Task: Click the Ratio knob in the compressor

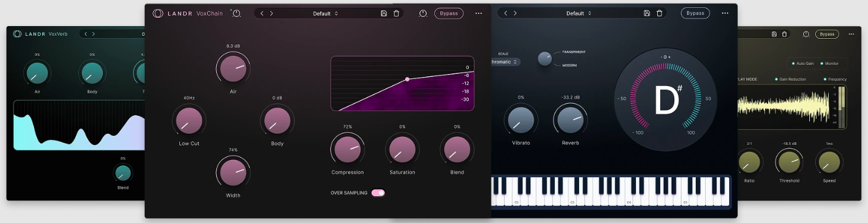Action: click(x=749, y=162)
